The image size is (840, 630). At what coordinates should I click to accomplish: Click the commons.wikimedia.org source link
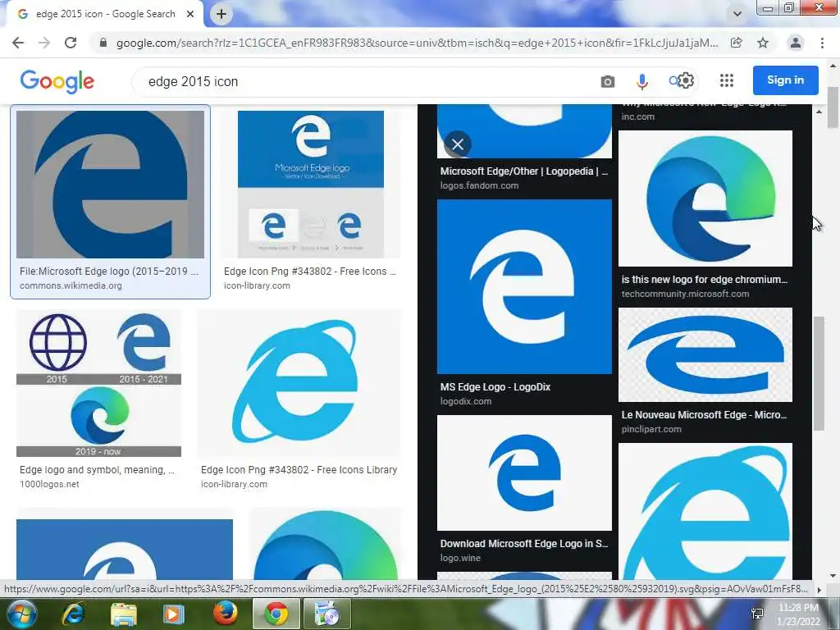tap(71, 285)
